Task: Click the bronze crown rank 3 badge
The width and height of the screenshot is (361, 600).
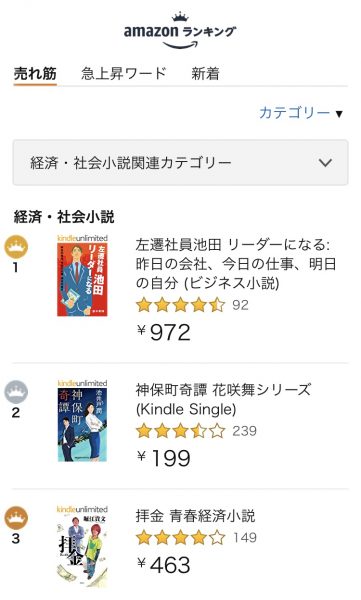Action: (16, 518)
